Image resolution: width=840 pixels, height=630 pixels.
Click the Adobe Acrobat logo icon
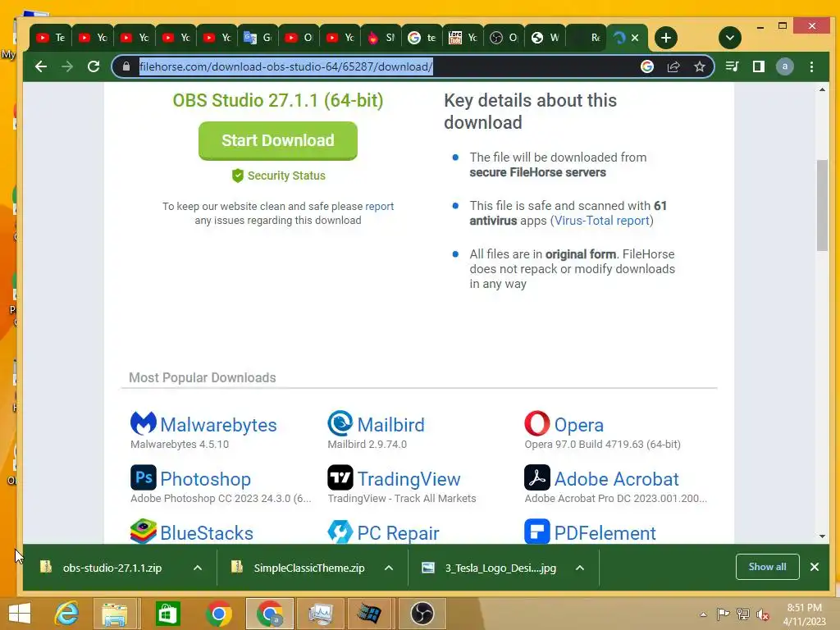(x=537, y=477)
